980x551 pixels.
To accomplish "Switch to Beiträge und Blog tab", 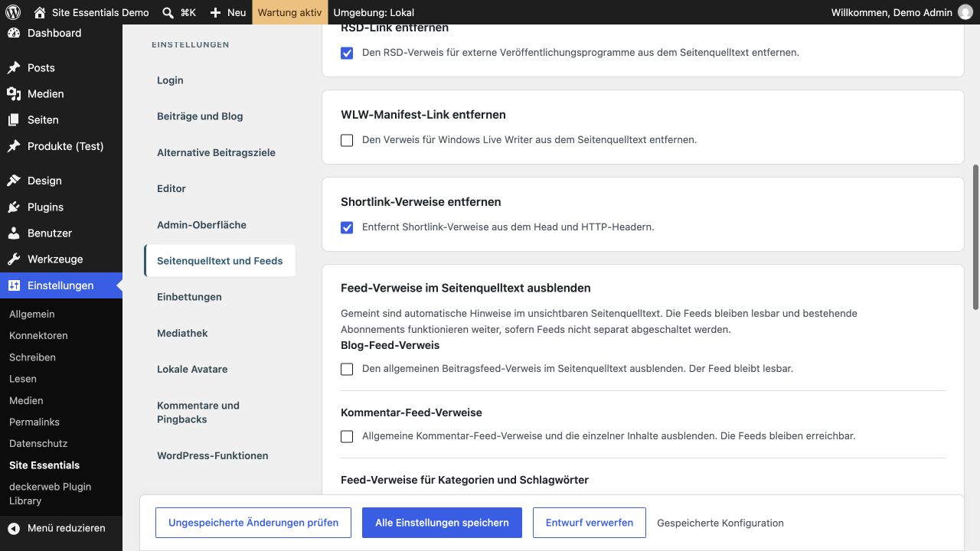I will click(220, 116).
